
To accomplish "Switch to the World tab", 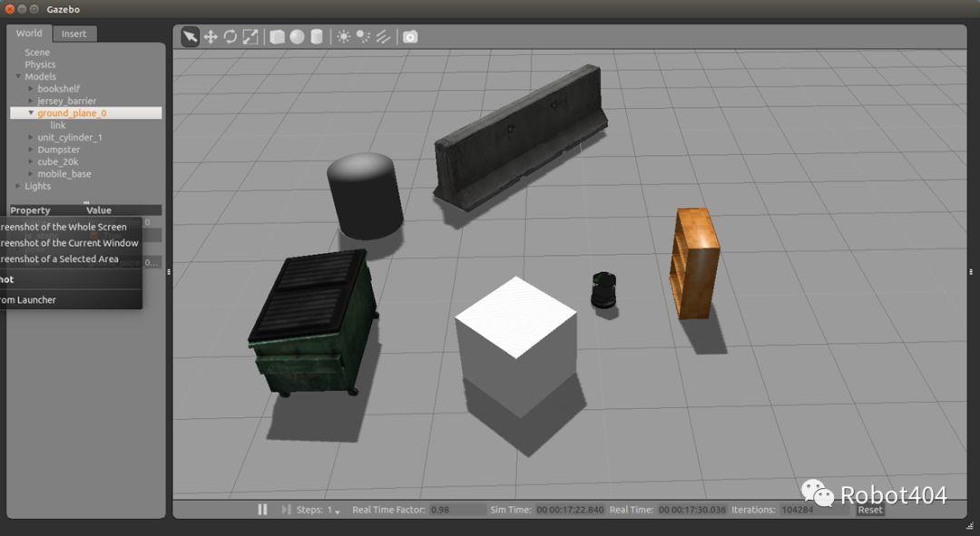I will [x=29, y=34].
